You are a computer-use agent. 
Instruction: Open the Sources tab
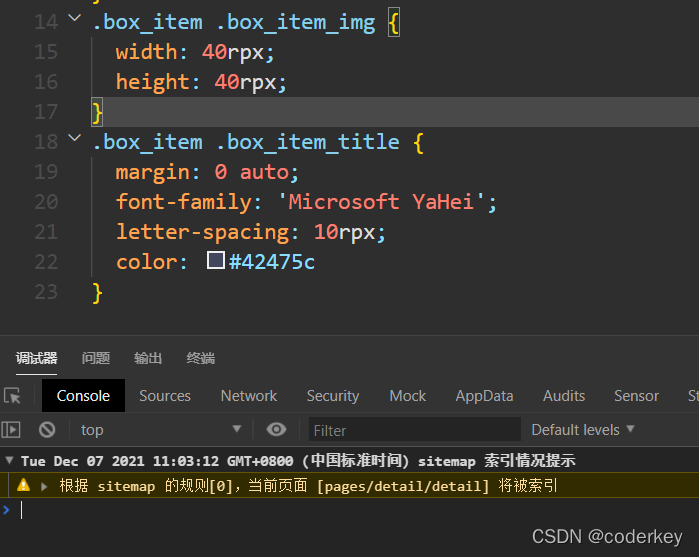[165, 396]
